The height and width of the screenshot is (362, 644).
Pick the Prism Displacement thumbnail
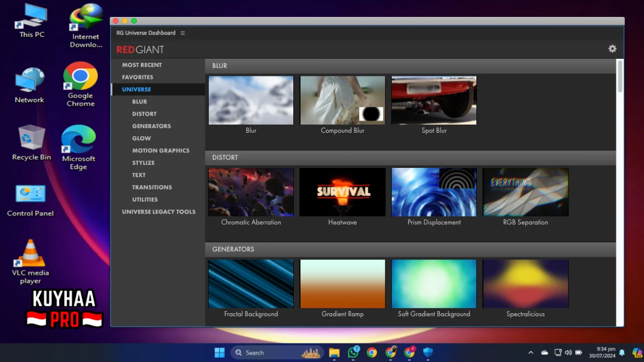coord(434,192)
